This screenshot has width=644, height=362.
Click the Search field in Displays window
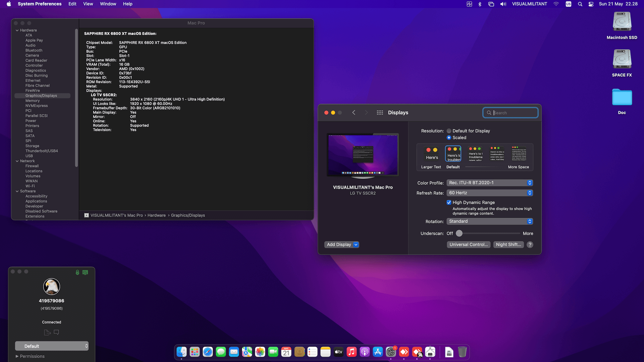coord(511,113)
